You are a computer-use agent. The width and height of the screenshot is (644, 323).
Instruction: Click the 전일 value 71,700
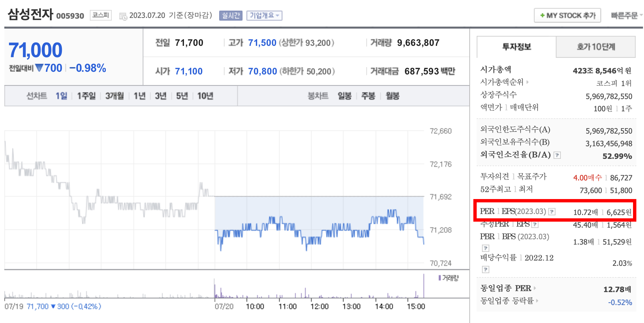(x=189, y=43)
